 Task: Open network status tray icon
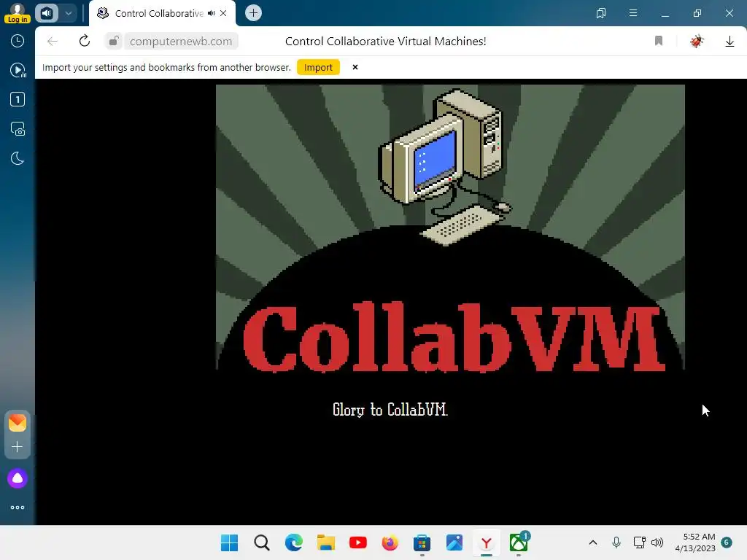[639, 542]
